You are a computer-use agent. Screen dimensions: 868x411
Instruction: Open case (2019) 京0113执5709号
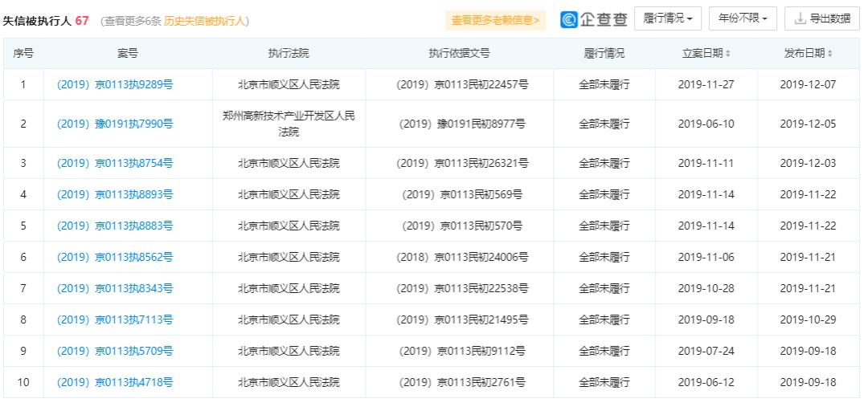pyautogui.click(x=115, y=352)
